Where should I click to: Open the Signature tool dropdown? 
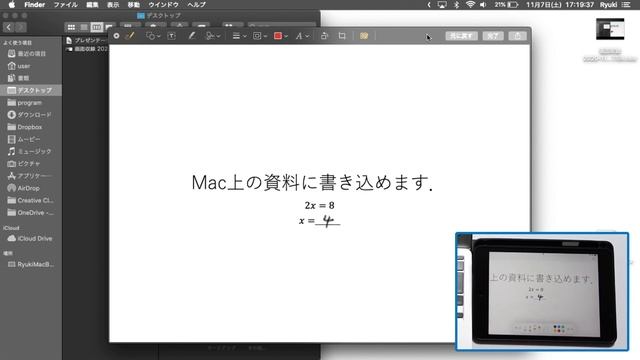click(213, 36)
